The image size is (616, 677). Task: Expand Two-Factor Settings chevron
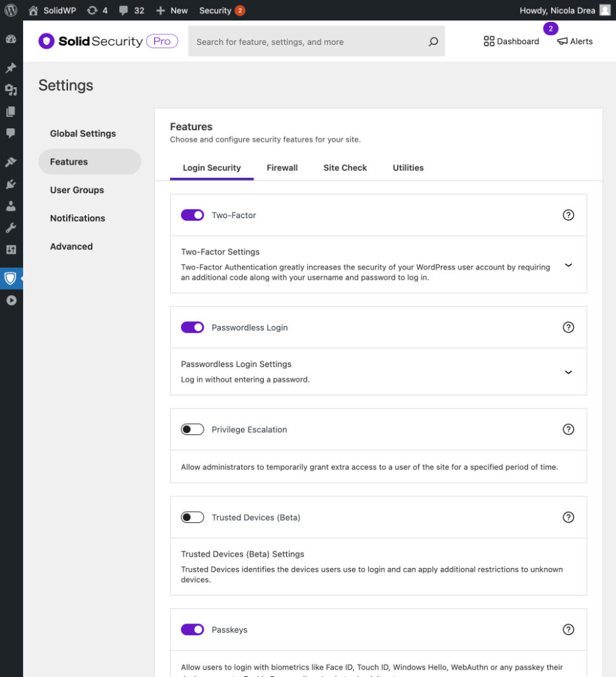click(568, 264)
